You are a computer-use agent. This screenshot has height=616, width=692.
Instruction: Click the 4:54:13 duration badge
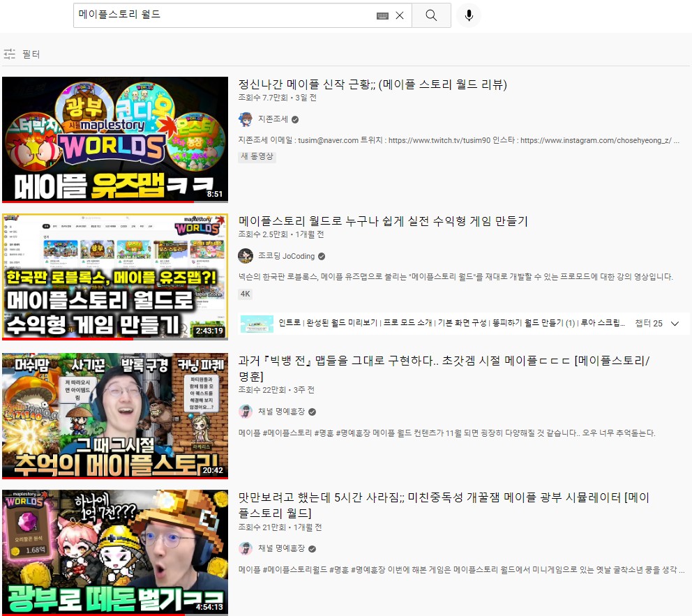pyautogui.click(x=210, y=607)
